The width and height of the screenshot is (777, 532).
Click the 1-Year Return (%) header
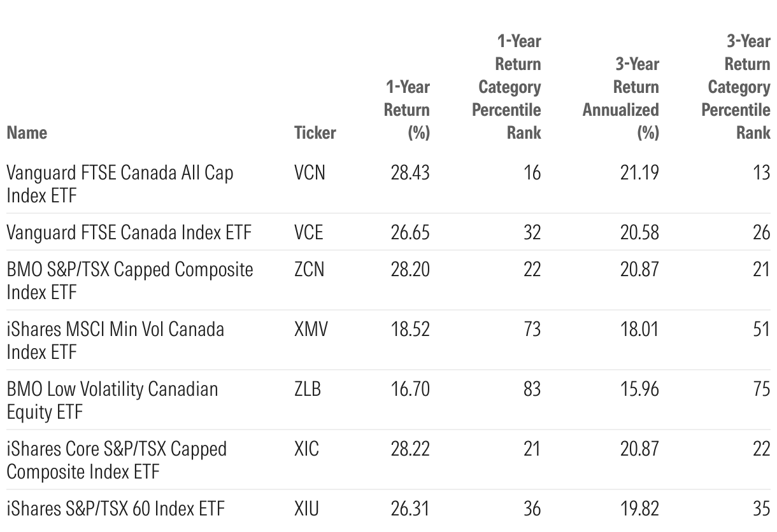click(x=407, y=109)
